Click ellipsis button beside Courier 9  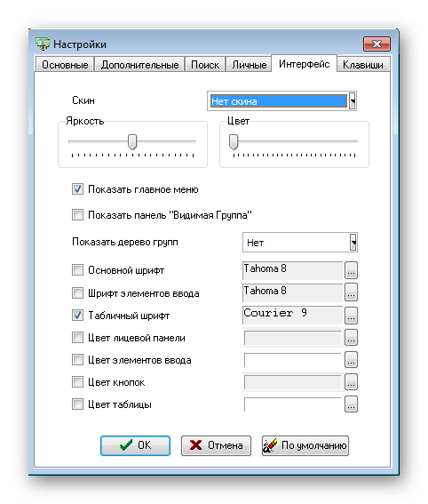click(351, 315)
